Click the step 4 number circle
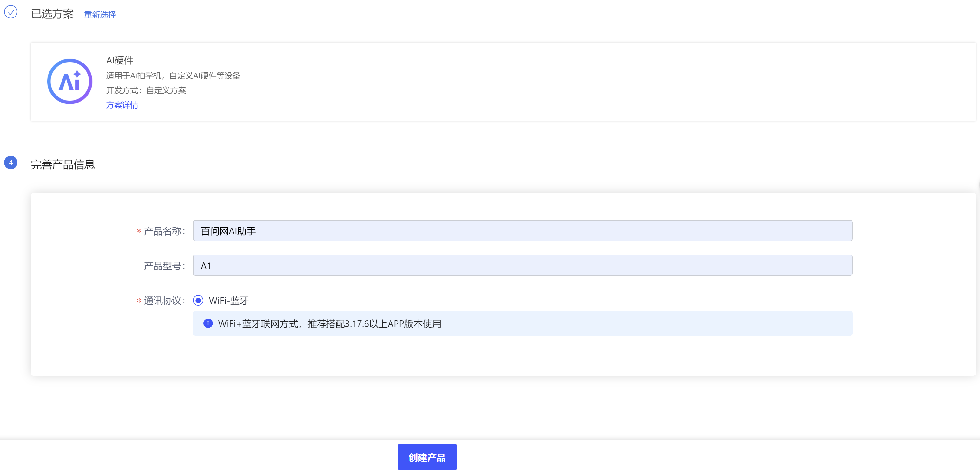980x471 pixels. (x=11, y=163)
